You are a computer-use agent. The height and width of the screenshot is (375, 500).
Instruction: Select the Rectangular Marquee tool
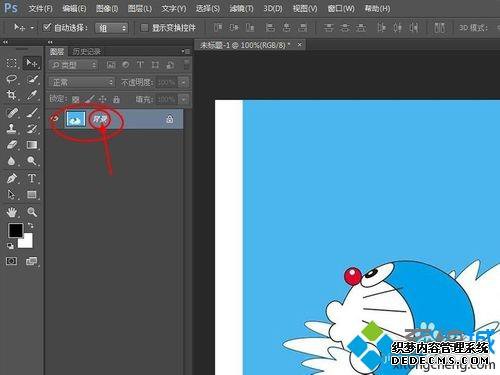pyautogui.click(x=12, y=63)
